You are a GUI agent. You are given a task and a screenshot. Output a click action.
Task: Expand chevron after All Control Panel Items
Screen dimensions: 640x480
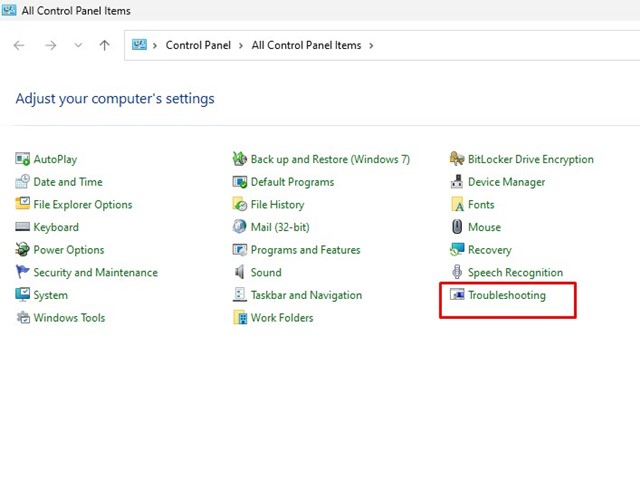(371, 45)
